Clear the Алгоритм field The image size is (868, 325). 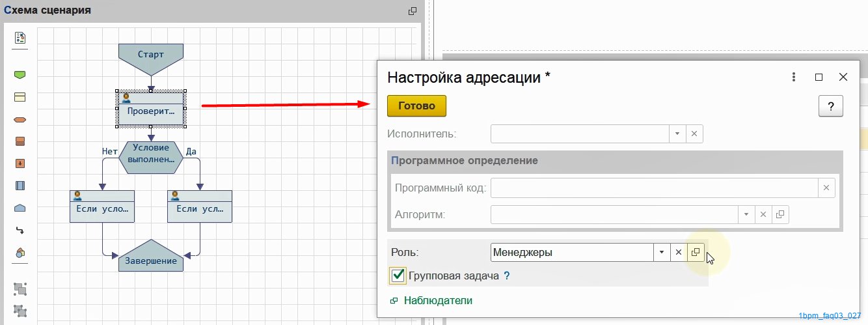(x=763, y=214)
